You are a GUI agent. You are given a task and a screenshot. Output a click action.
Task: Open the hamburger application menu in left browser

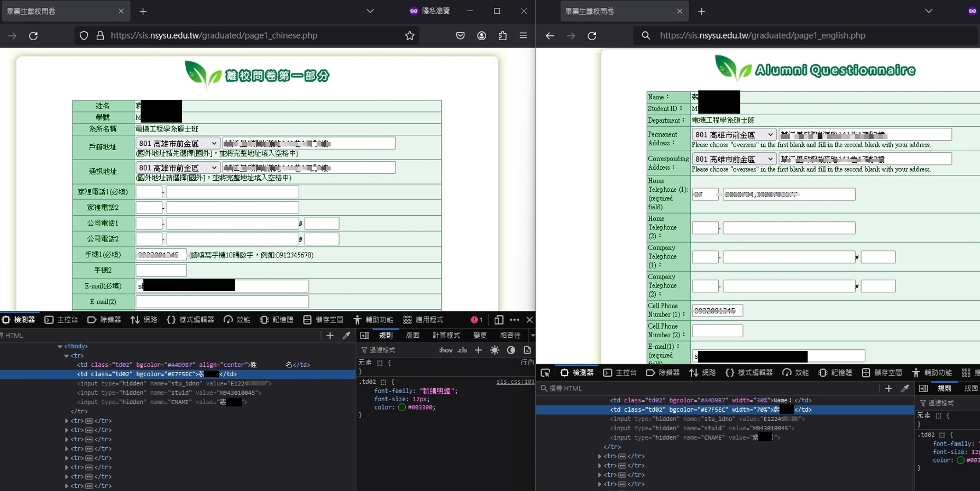(523, 35)
